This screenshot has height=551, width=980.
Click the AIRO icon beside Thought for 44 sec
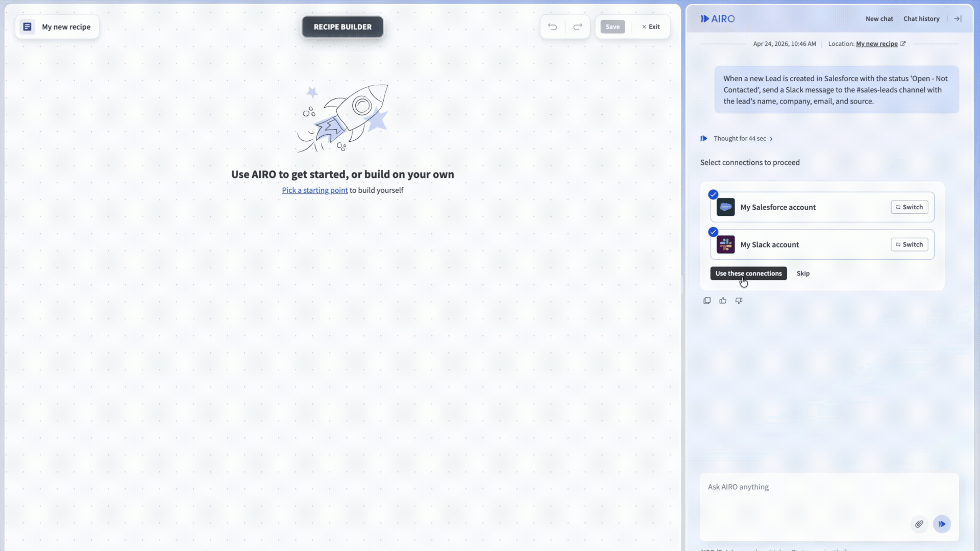click(704, 138)
